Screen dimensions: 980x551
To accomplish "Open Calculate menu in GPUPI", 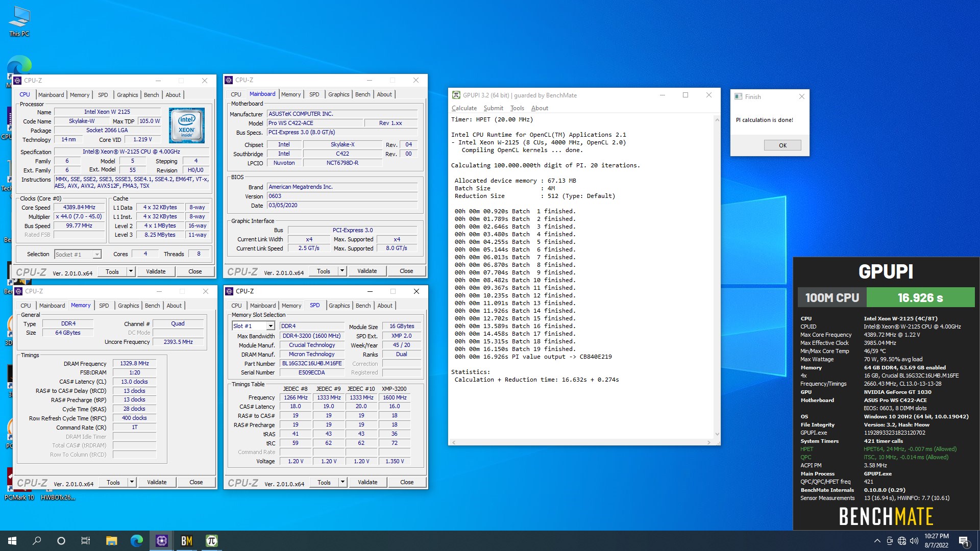I will coord(464,108).
